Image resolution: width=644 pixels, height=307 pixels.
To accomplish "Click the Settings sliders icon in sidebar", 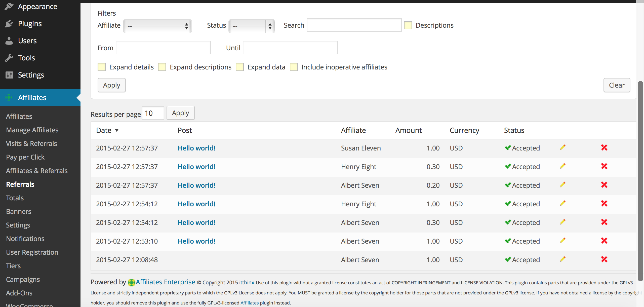I will pyautogui.click(x=9, y=75).
